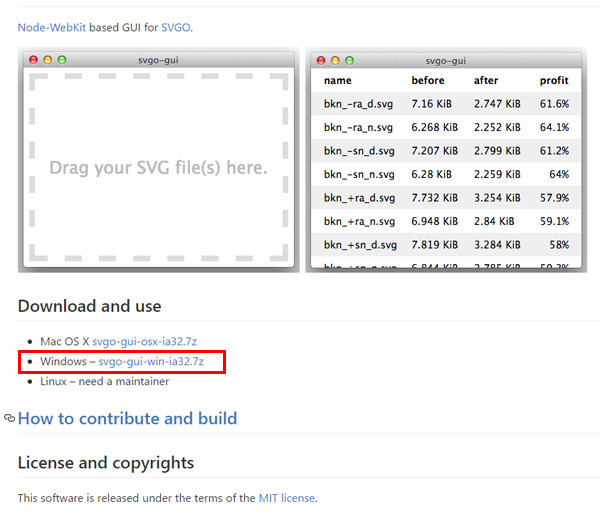Open 'How to contribute and build' heading link
The height and width of the screenshot is (519, 600).
coord(127,418)
